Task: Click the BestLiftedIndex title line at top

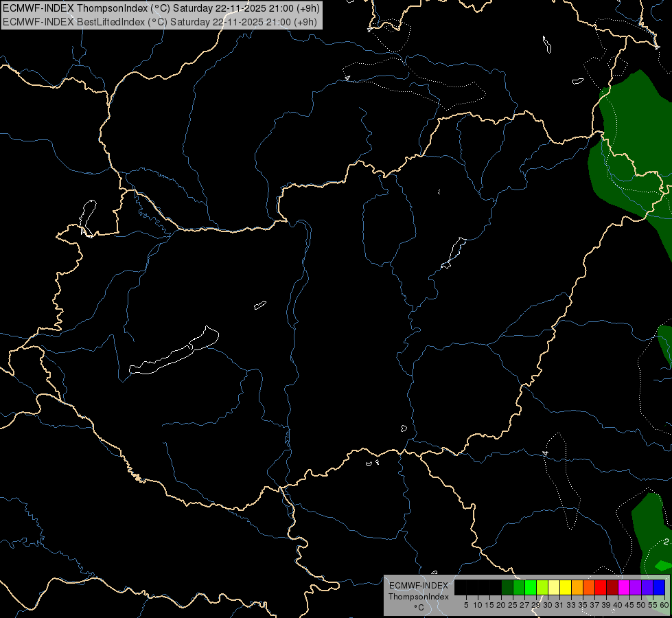Action: [160, 22]
